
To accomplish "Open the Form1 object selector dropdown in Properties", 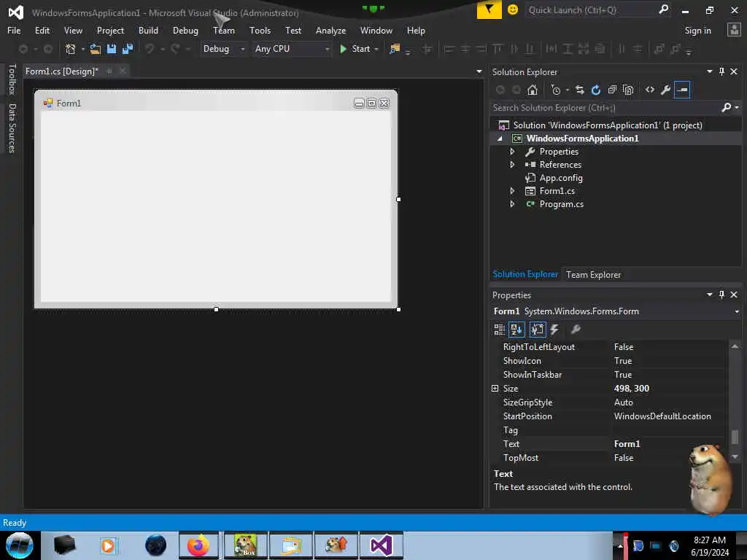I will pos(737,312).
